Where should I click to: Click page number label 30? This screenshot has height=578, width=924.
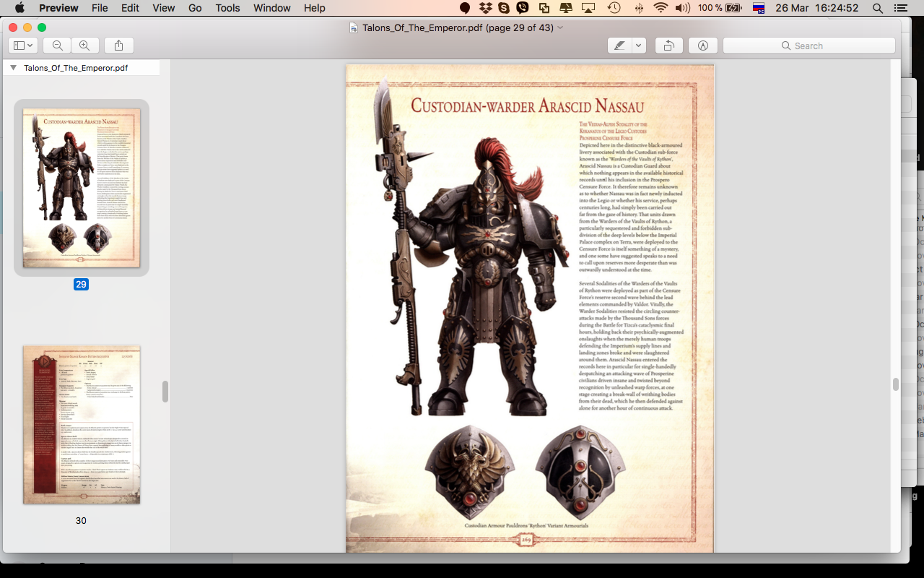tap(81, 520)
